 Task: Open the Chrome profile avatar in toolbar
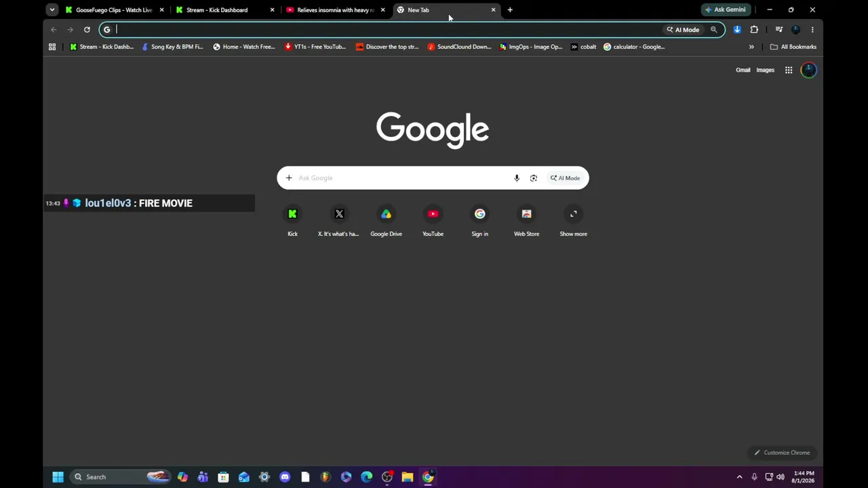795,30
